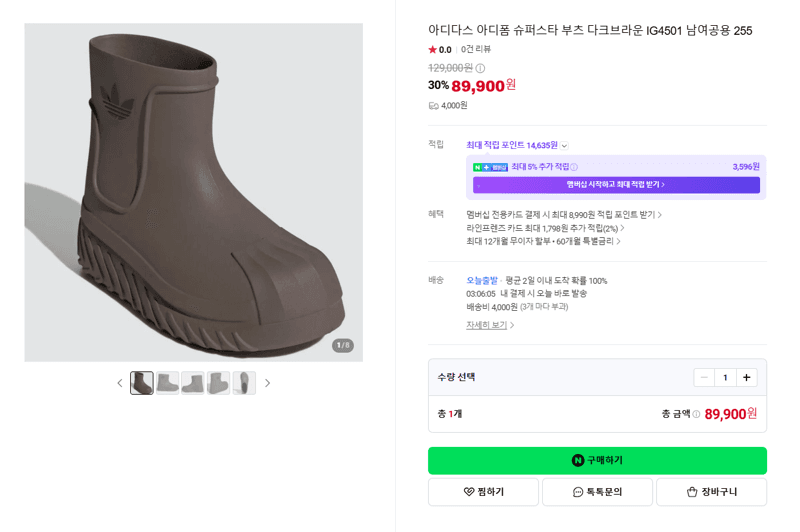Open 최대 12개월 무이자 할부 details
This screenshot has height=532, width=800.
point(543,241)
